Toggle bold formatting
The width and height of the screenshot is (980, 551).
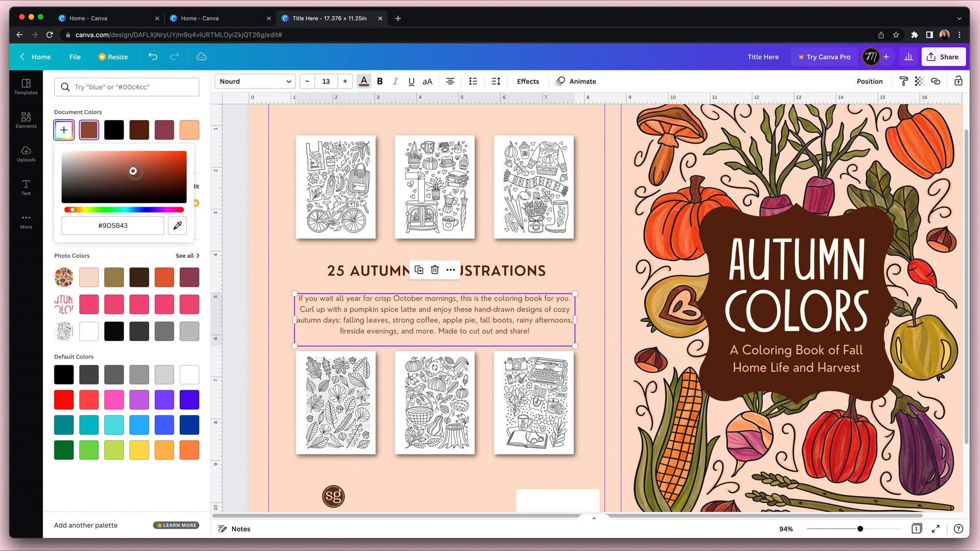(380, 81)
